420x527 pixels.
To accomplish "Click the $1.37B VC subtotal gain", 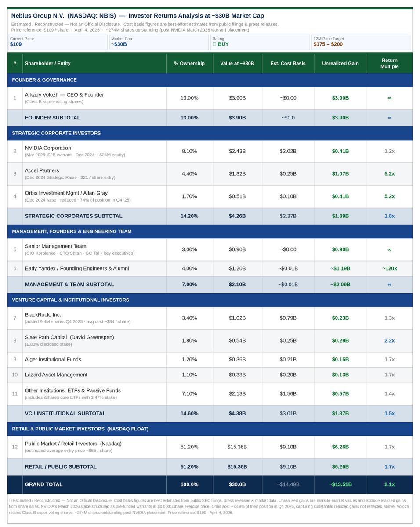I will pyautogui.click(x=340, y=413).
